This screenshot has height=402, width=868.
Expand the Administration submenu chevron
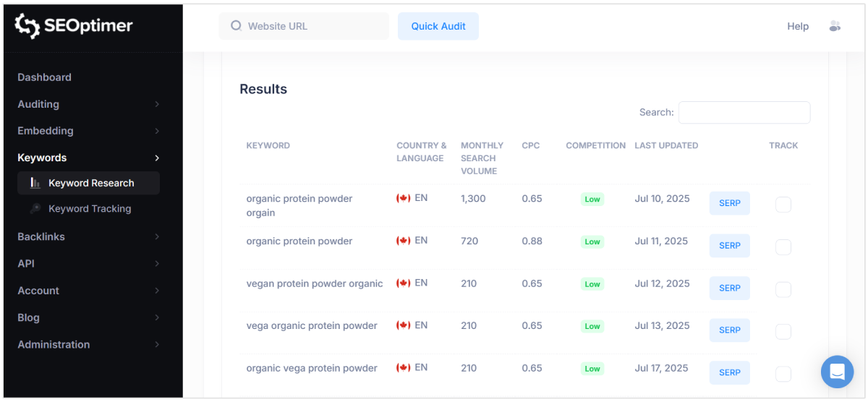tap(157, 345)
